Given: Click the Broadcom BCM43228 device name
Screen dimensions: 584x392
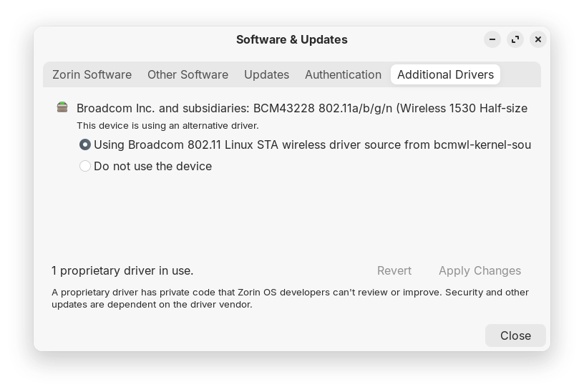Looking at the screenshot, I should [301, 108].
